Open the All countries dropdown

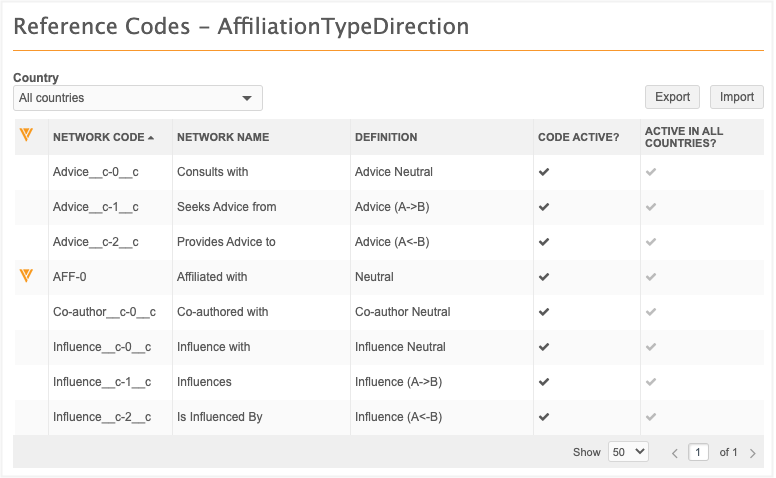[x=137, y=98]
